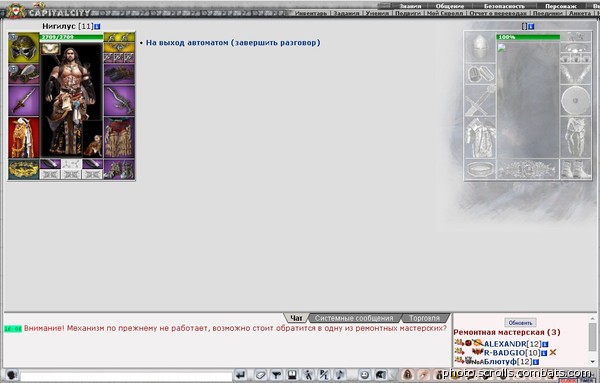
Task: Open the Инвентарь submenu item
Action: tap(311, 13)
